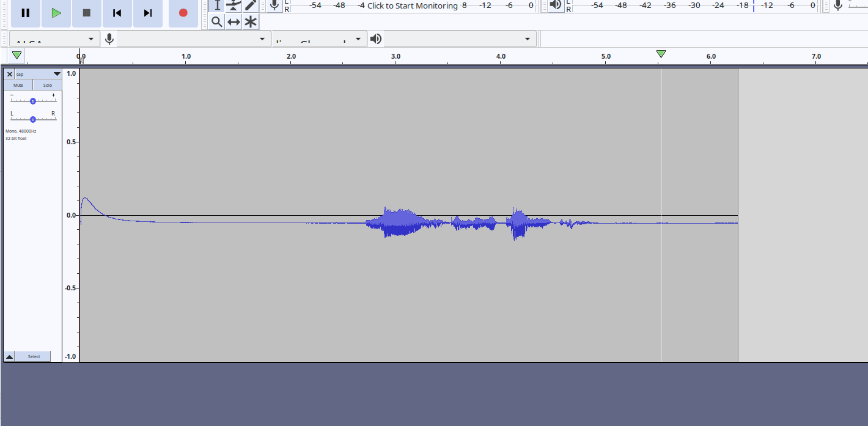
Task: Select the I-beam Selection tool
Action: click(x=217, y=6)
